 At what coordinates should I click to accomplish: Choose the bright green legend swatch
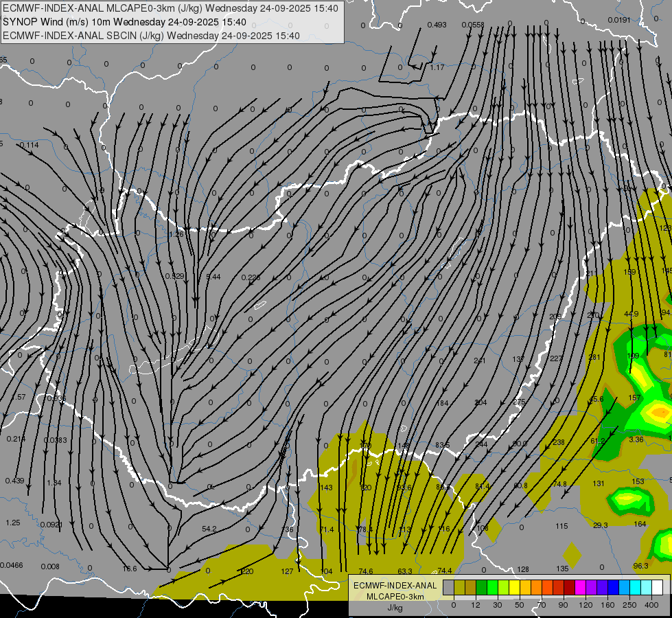(x=493, y=588)
